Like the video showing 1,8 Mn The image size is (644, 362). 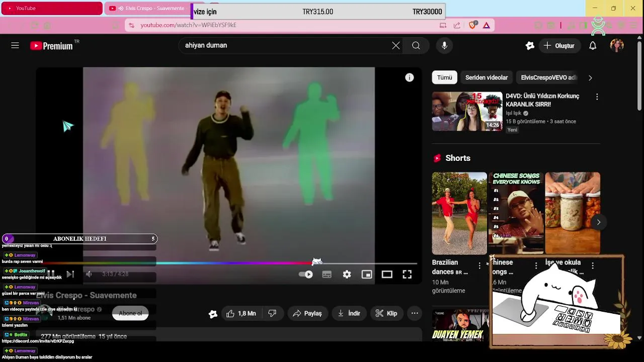click(x=241, y=313)
